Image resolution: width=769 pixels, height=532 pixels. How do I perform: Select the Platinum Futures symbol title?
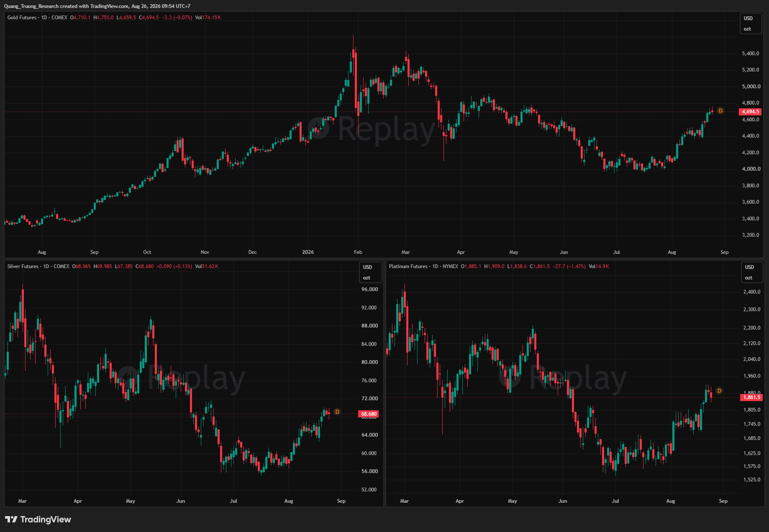(408, 266)
